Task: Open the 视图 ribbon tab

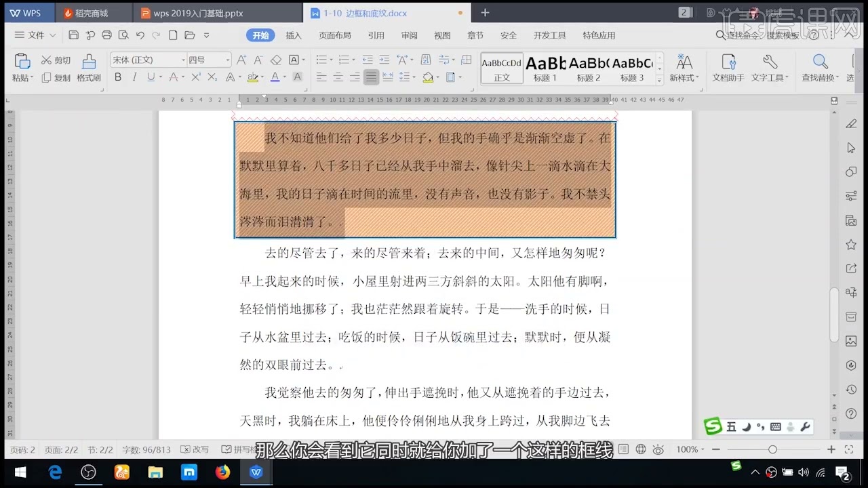Action: 442,35
